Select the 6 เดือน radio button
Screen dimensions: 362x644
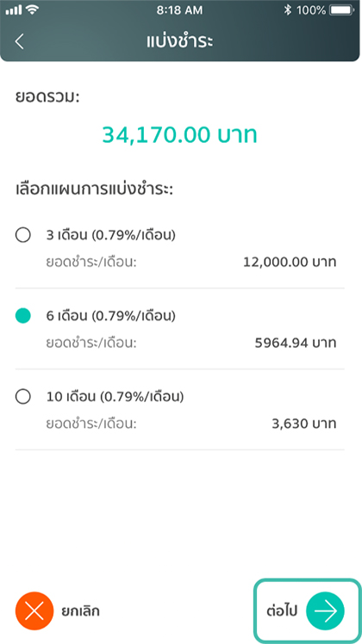point(22,316)
